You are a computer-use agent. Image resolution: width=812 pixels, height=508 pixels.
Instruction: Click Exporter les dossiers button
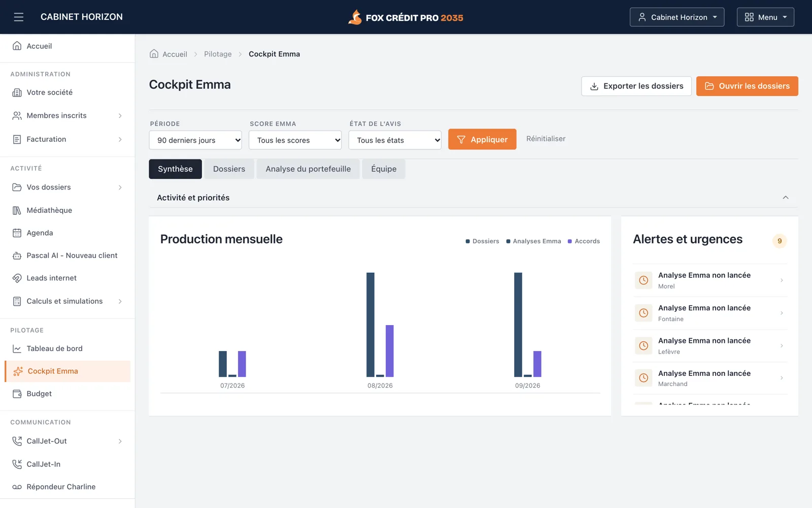click(x=636, y=86)
